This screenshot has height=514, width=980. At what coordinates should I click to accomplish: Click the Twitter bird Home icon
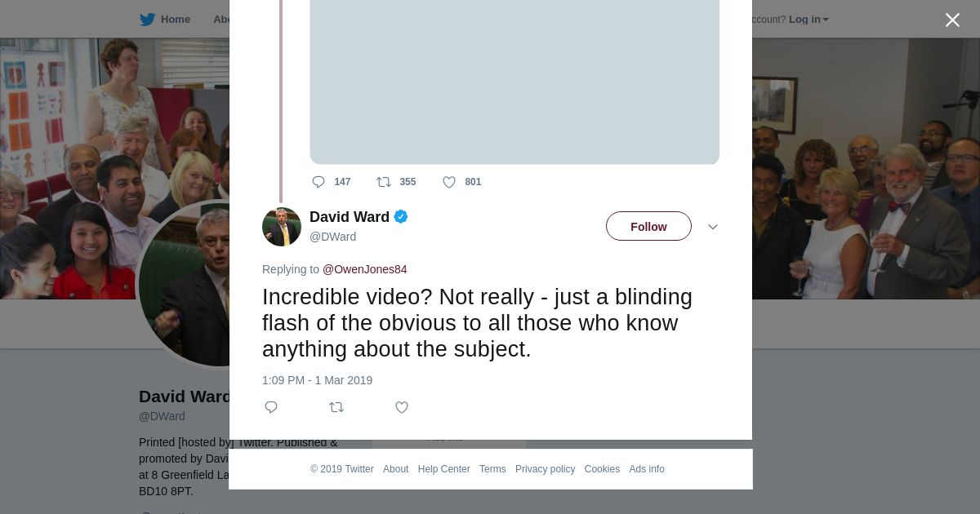(x=148, y=20)
